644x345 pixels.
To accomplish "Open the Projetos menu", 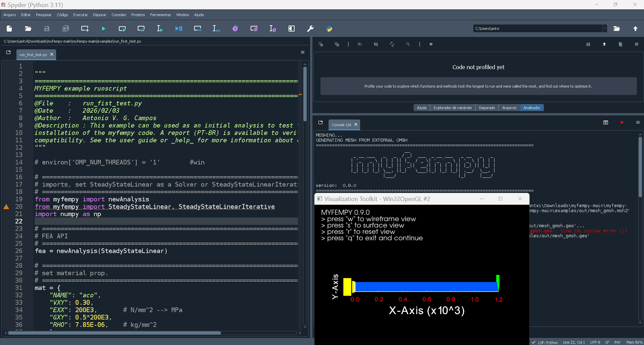I will (138, 15).
